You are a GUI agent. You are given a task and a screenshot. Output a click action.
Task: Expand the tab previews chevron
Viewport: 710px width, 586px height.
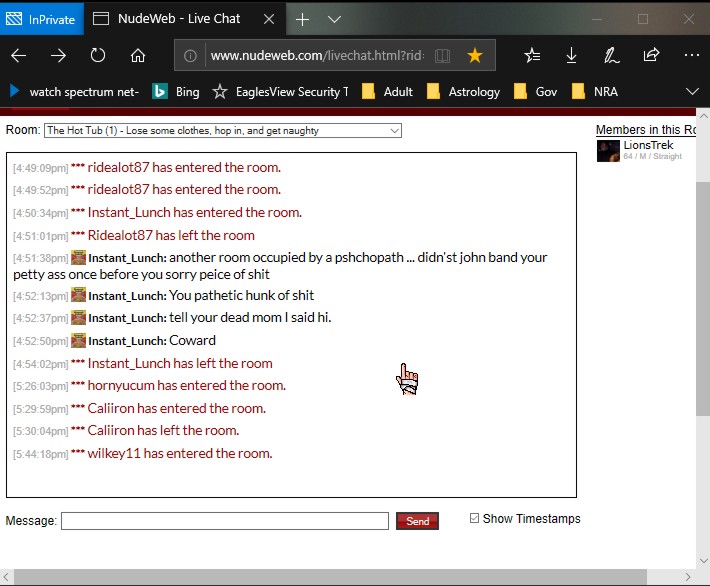334,19
